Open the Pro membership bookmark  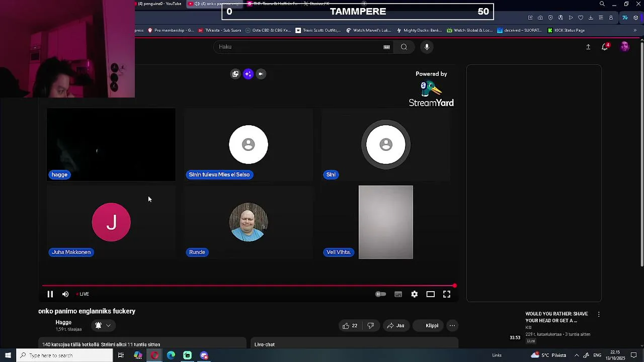point(171,30)
